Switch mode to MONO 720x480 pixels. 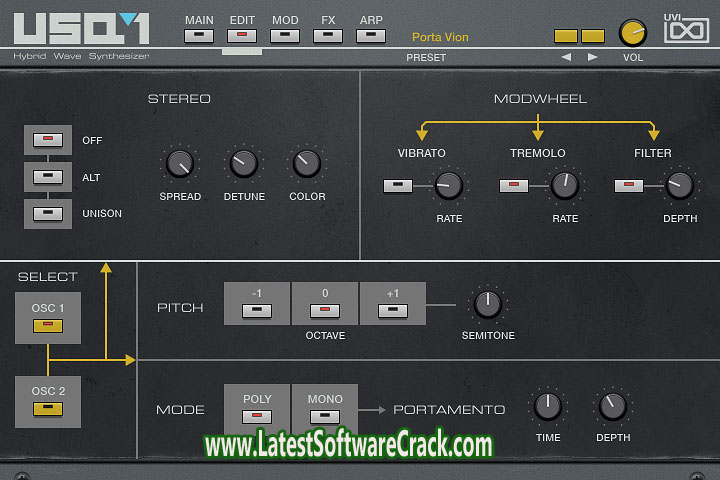325,415
